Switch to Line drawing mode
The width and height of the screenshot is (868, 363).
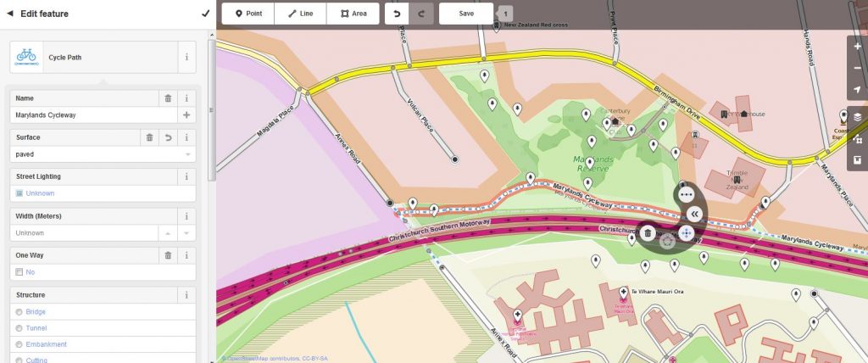[x=301, y=14]
